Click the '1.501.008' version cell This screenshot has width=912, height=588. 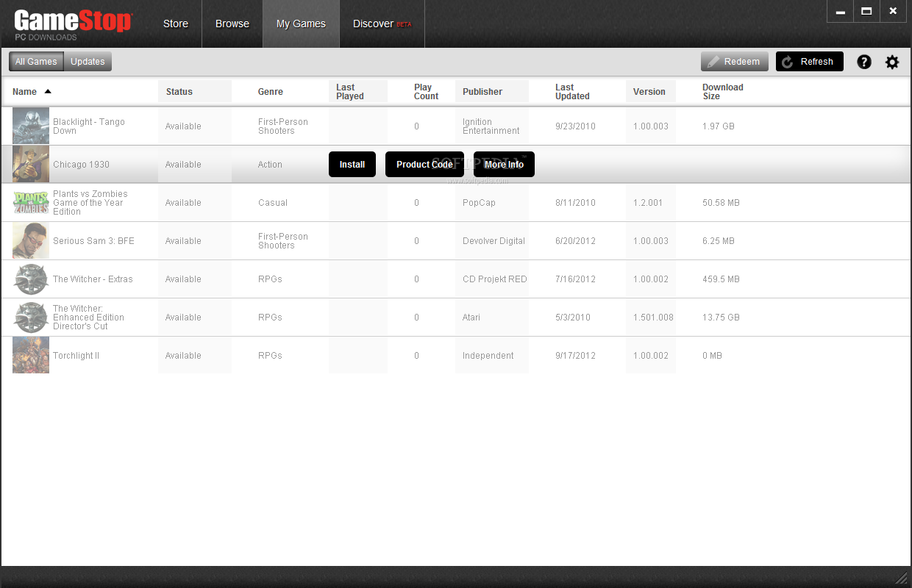[653, 318]
